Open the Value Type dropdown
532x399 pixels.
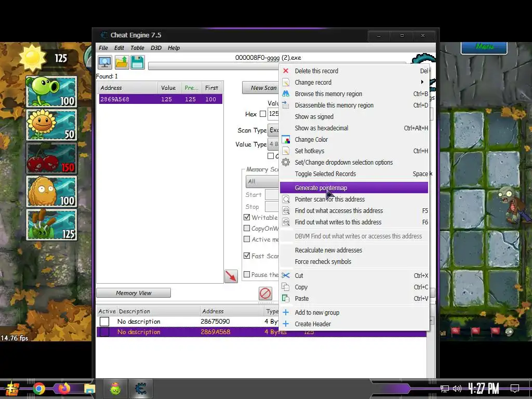[273, 144]
